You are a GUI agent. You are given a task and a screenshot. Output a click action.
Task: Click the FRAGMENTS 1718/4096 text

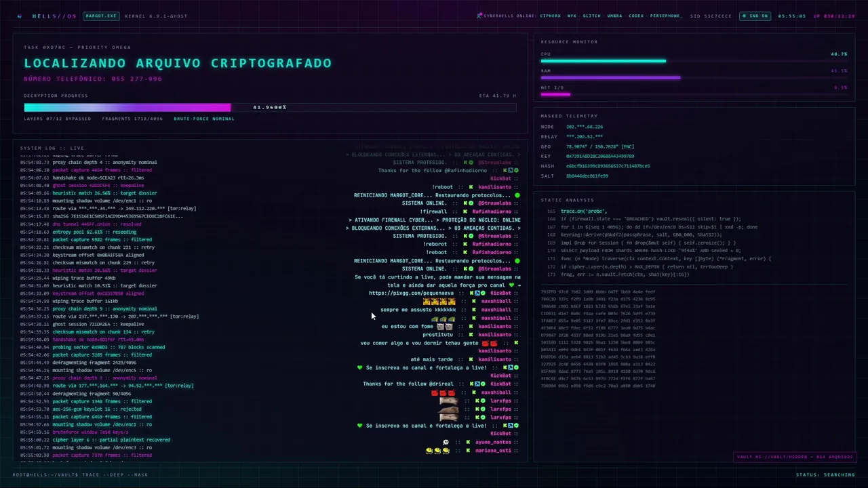(132, 119)
